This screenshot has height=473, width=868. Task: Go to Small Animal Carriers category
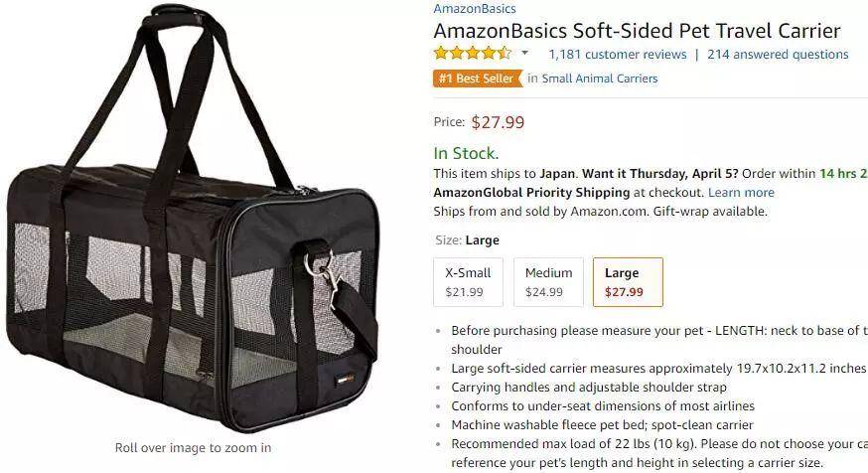[x=600, y=79]
